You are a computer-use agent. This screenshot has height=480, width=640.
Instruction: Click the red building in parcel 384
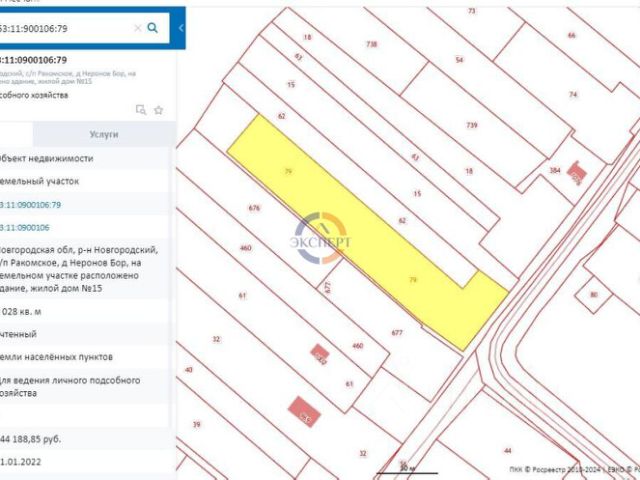577,173
